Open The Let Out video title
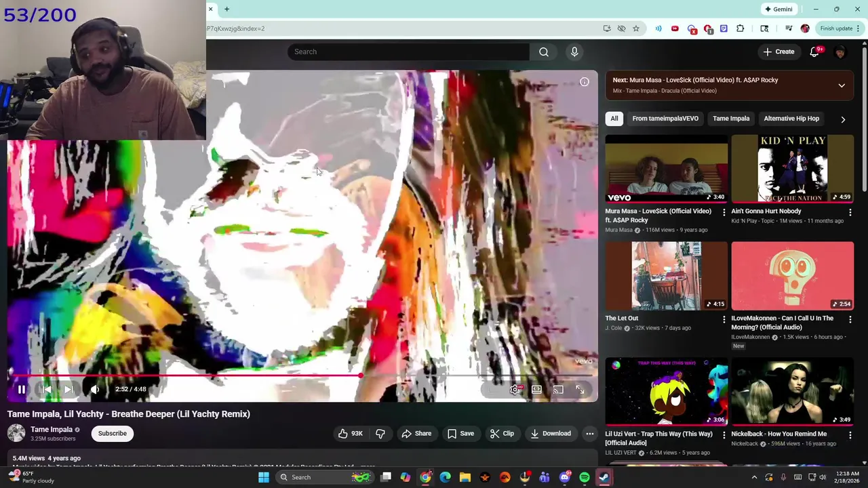 [622, 319]
